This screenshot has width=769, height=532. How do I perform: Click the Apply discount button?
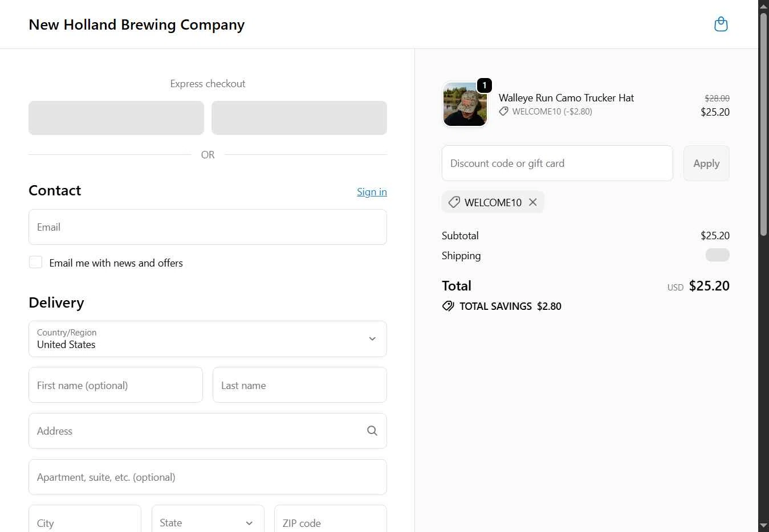(706, 163)
